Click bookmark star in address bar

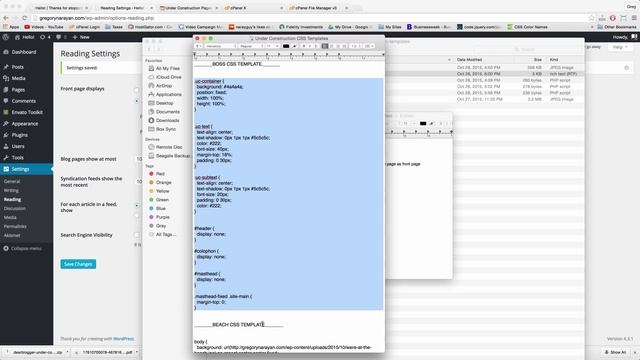tap(592, 18)
